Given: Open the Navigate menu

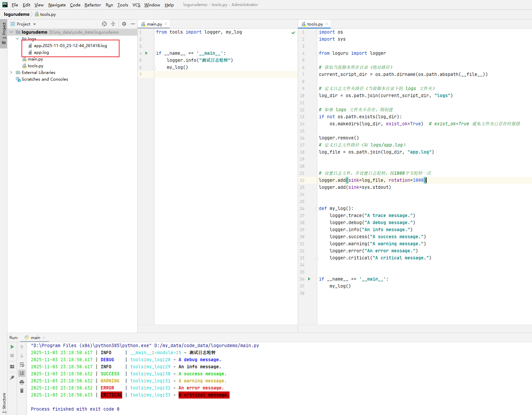Looking at the screenshot, I should (x=57, y=5).
